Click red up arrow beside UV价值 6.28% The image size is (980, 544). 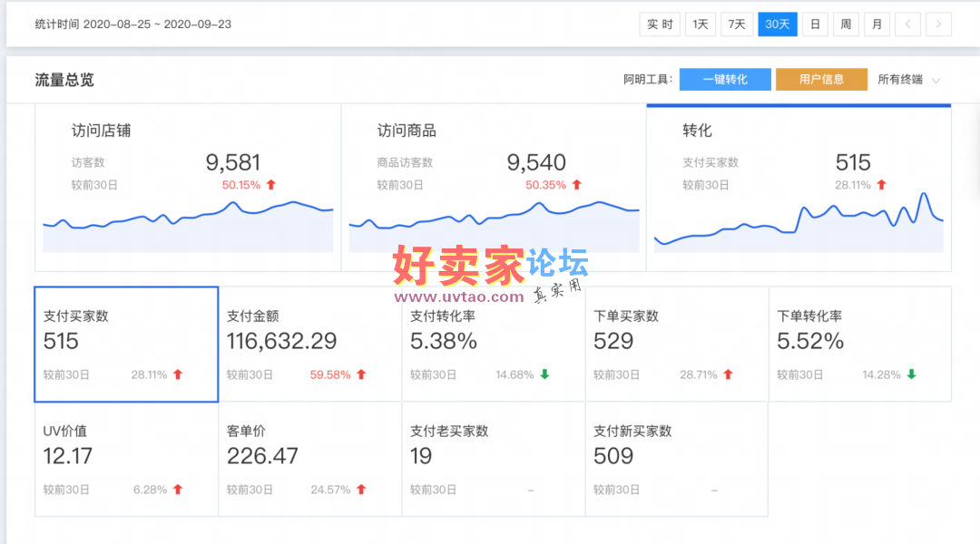178,490
